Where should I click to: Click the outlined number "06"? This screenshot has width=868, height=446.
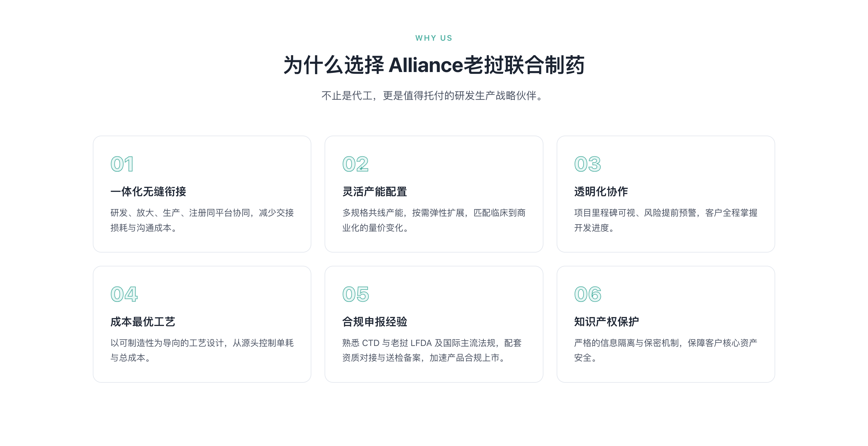(x=588, y=294)
